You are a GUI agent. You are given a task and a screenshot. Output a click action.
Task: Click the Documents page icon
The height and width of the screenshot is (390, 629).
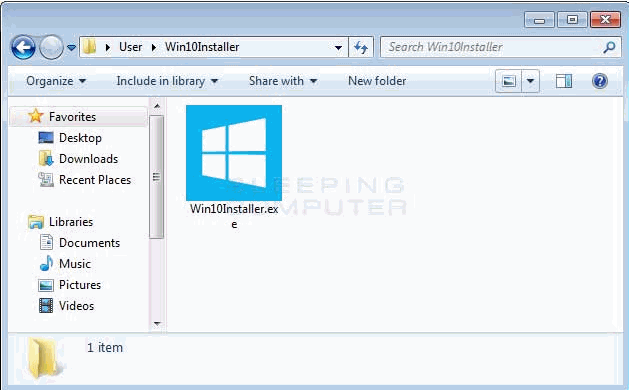(46, 242)
